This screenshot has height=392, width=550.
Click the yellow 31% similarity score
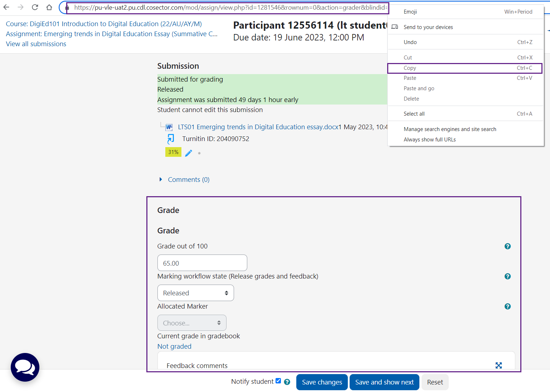point(173,152)
